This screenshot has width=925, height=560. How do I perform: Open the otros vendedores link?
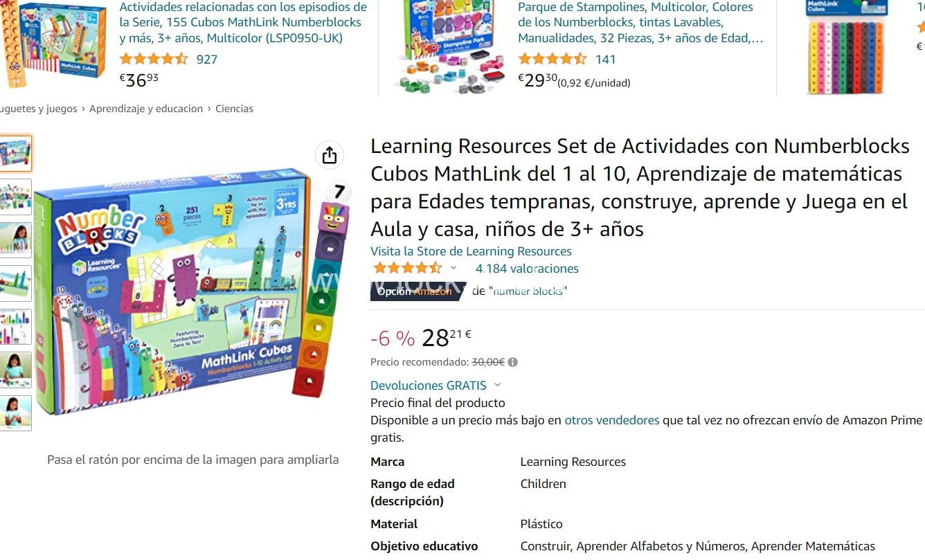pos(612,420)
